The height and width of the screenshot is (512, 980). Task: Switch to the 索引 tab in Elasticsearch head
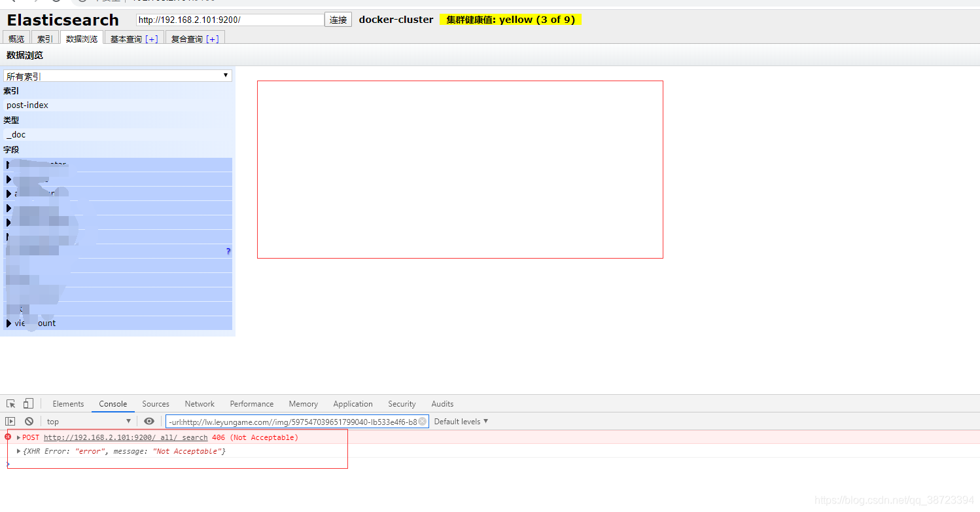[44, 38]
